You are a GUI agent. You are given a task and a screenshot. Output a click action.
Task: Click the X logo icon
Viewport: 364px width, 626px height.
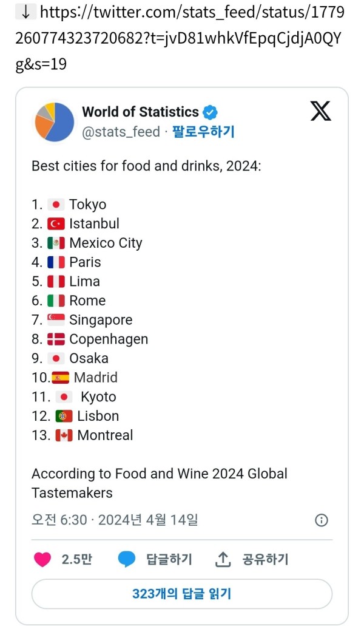click(320, 111)
